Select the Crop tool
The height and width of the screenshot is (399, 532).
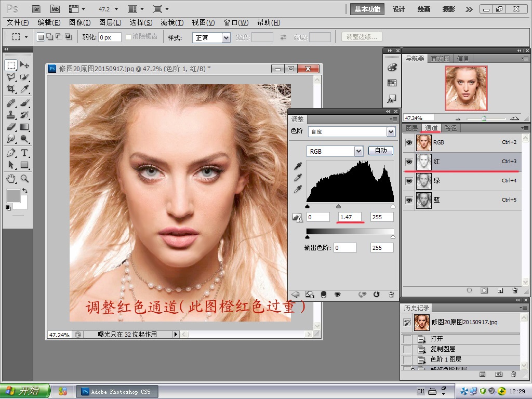pyautogui.click(x=11, y=89)
